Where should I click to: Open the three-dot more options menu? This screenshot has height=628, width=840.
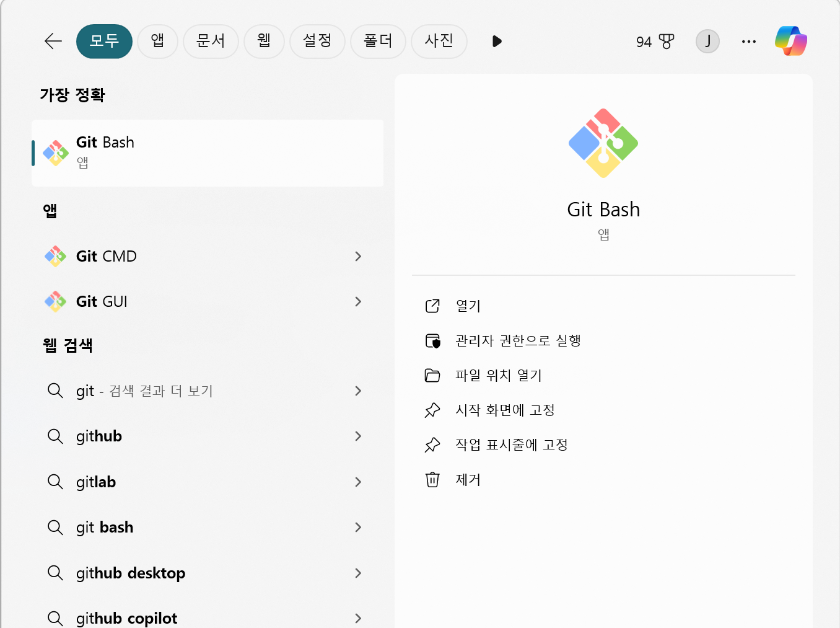click(x=749, y=42)
